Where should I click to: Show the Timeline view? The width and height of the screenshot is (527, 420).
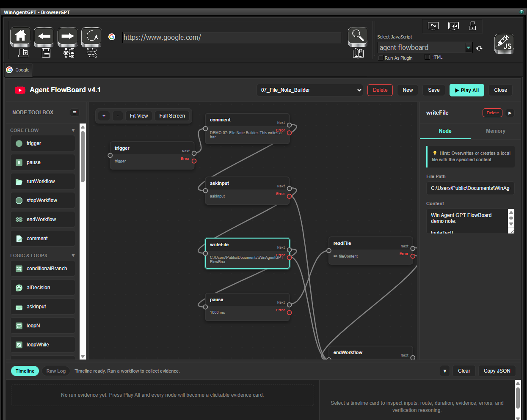(25, 371)
